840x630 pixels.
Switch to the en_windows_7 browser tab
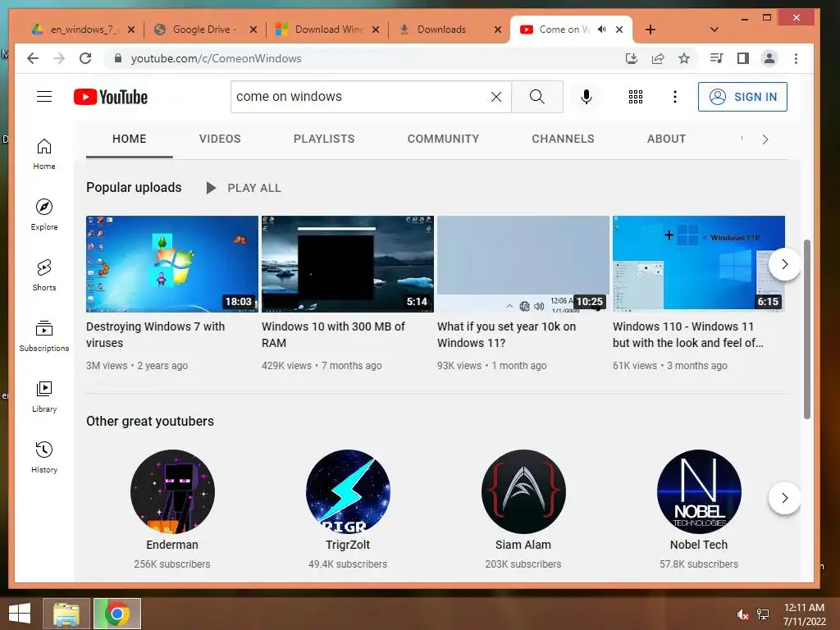[x=83, y=30]
